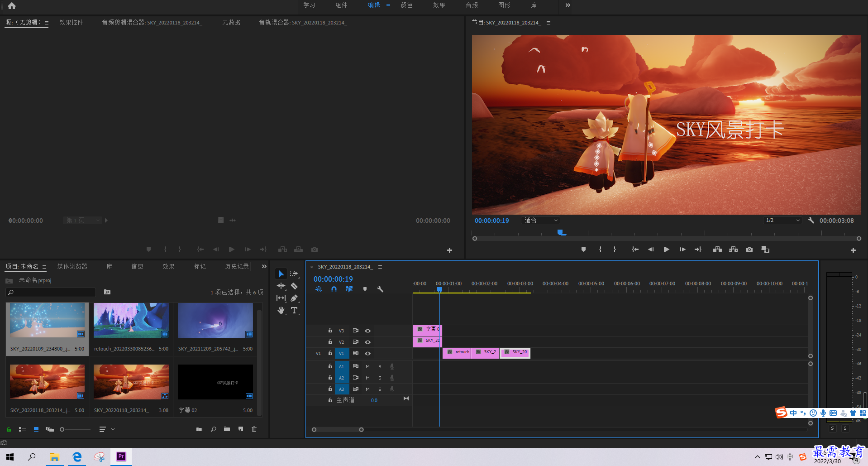Delete selected item with trash icon
Image resolution: width=868 pixels, height=466 pixels.
click(254, 429)
